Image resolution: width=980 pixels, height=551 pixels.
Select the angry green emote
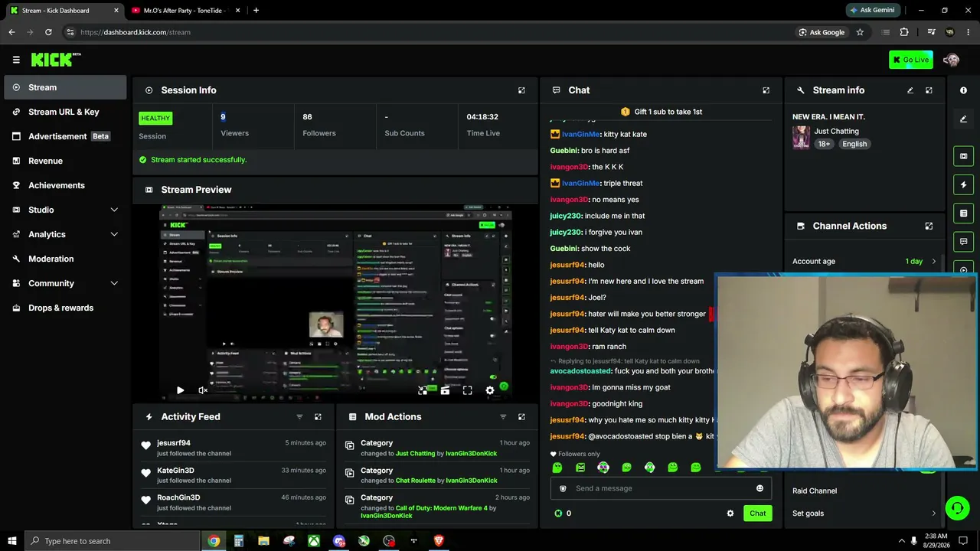[x=580, y=468]
